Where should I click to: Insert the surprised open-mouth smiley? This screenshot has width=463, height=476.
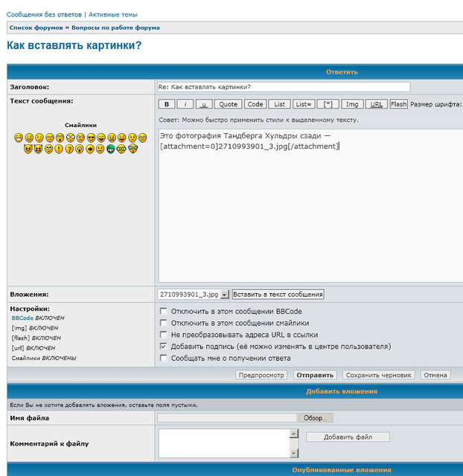(x=60, y=138)
